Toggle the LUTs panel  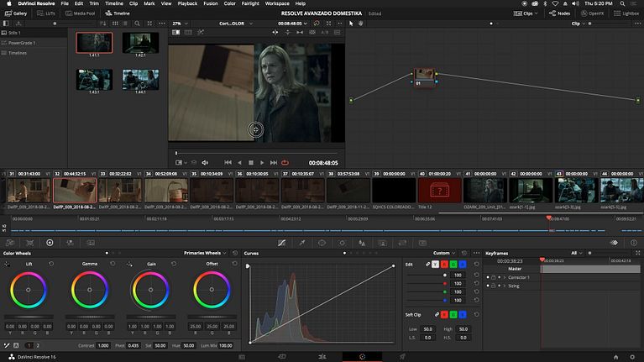click(x=46, y=13)
